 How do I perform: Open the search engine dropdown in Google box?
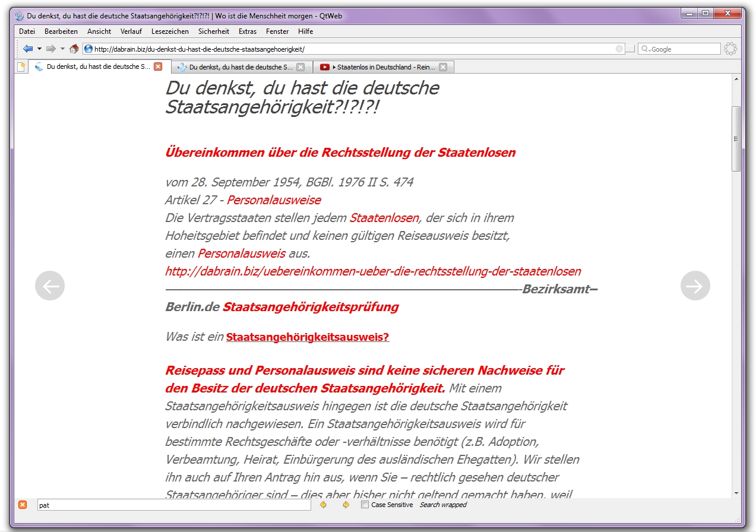click(x=646, y=49)
